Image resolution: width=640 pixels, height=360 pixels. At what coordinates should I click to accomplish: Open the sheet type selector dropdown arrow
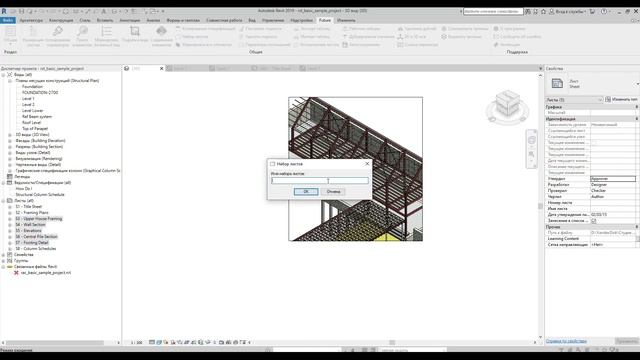coord(637,84)
